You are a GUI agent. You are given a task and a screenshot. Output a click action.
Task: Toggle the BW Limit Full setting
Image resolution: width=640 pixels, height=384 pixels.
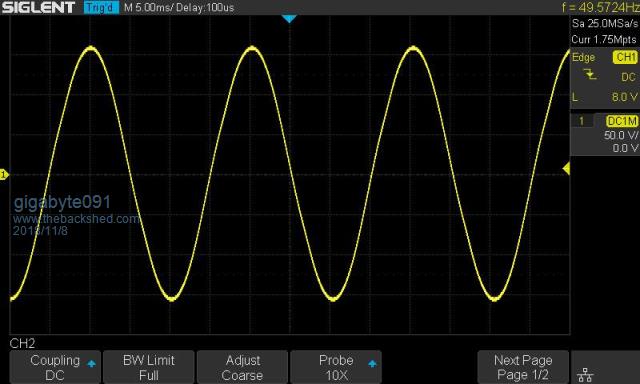tap(149, 367)
